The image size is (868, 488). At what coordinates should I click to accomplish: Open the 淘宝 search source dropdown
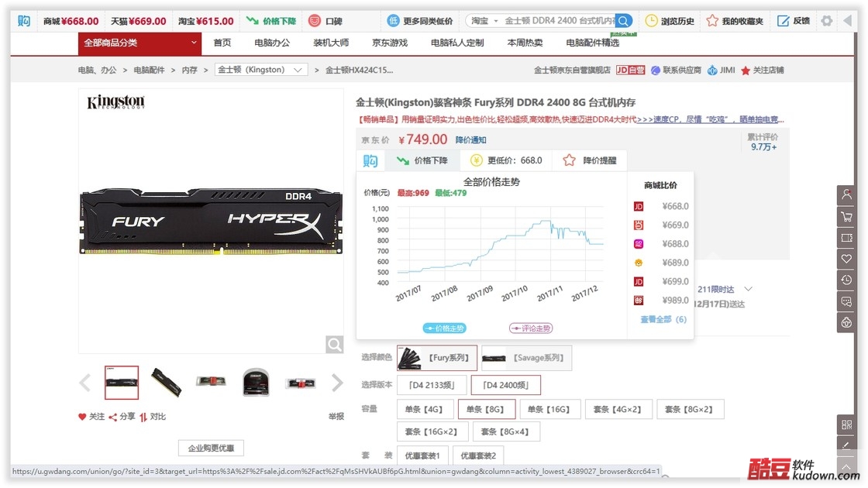coord(484,21)
